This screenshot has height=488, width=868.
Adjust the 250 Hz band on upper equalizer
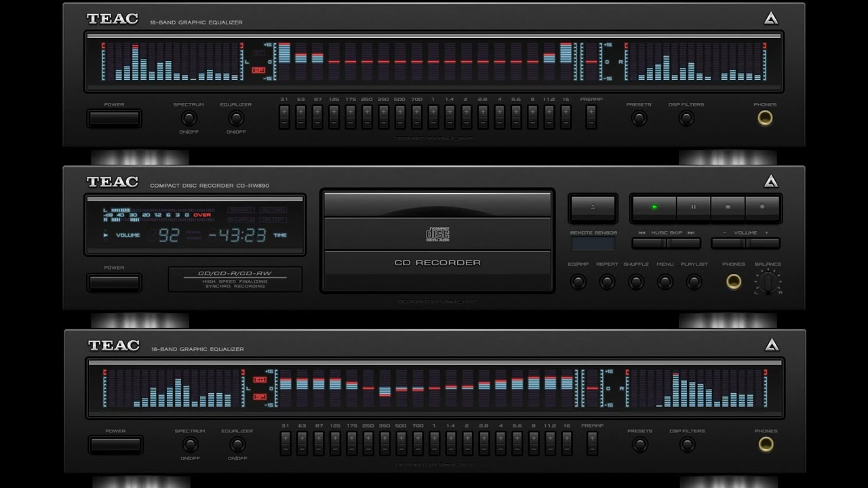pos(367,117)
